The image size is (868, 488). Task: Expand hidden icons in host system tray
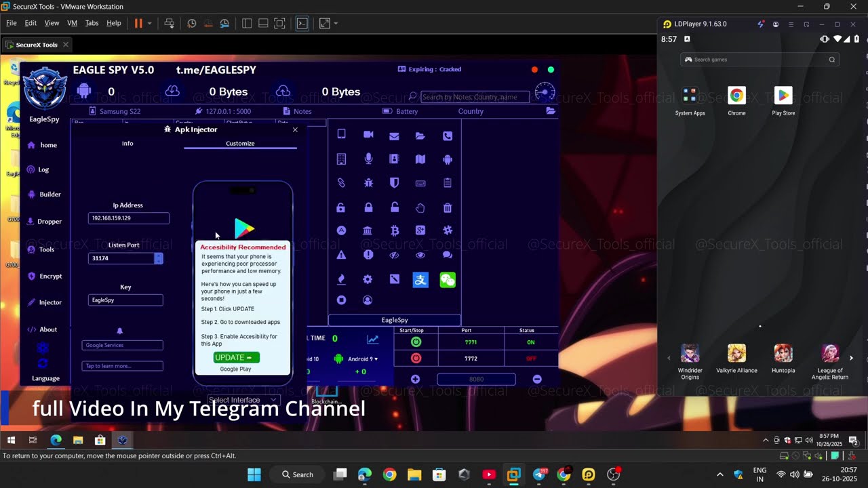(x=719, y=474)
